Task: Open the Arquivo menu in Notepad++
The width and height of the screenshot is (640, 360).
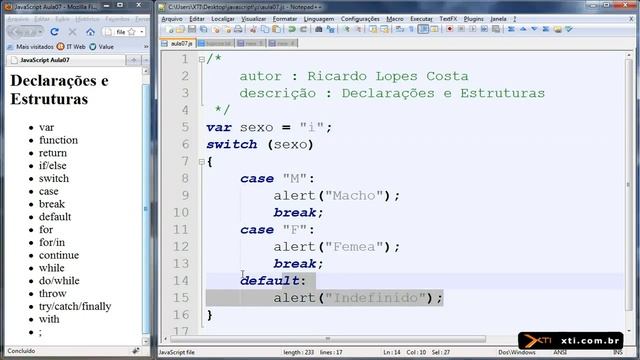Action: (172, 19)
